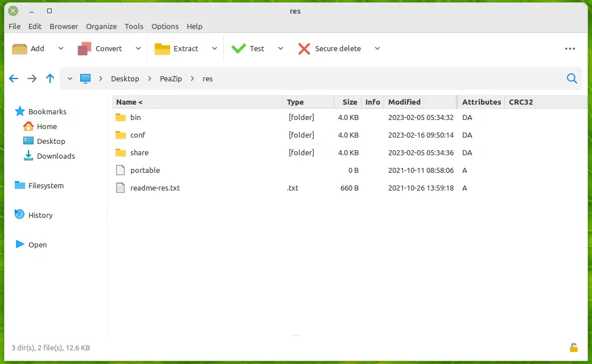Sort files by the Modified column header
592x364 pixels.
pyautogui.click(x=404, y=102)
